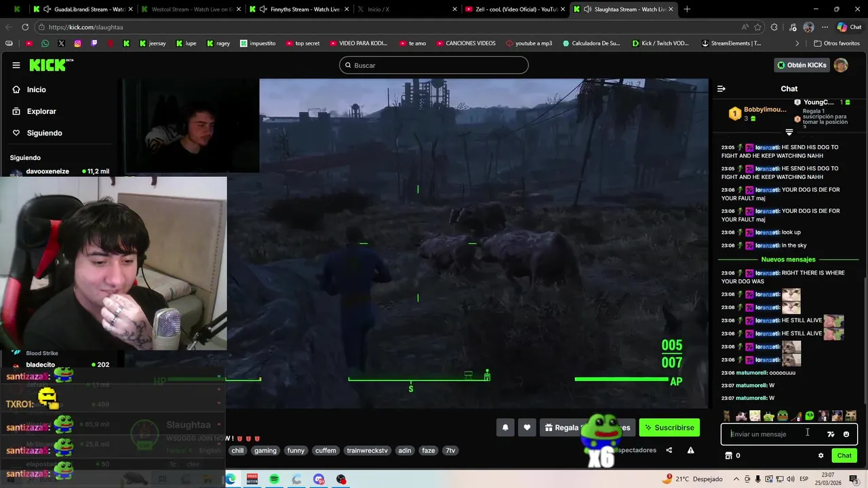868x488 pixels.
Task: Reload the page
Action: point(25,27)
